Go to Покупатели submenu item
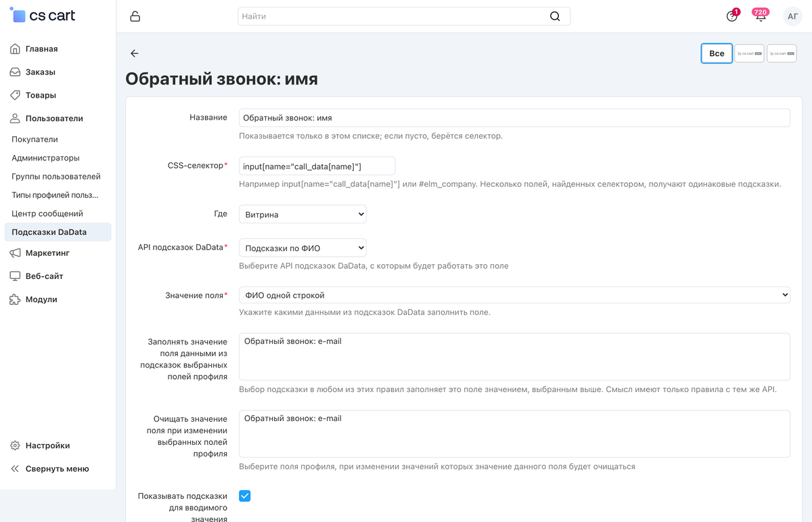The image size is (812, 522). click(35, 139)
